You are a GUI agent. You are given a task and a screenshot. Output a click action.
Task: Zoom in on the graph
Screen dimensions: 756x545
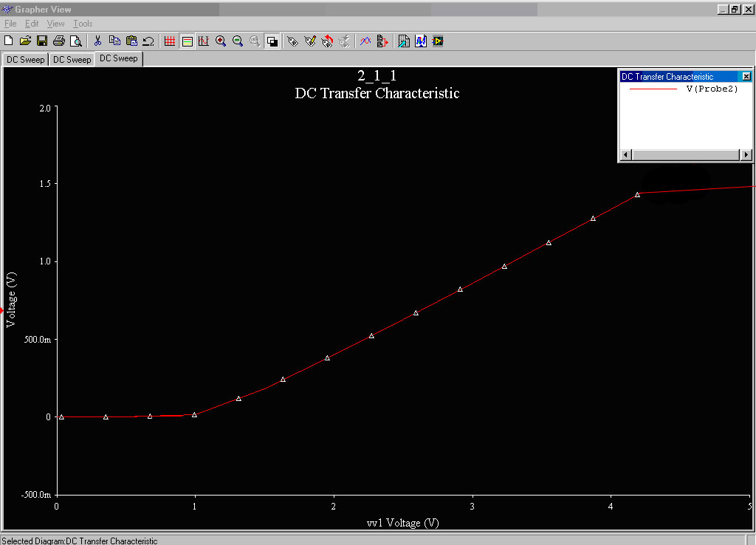coord(221,41)
